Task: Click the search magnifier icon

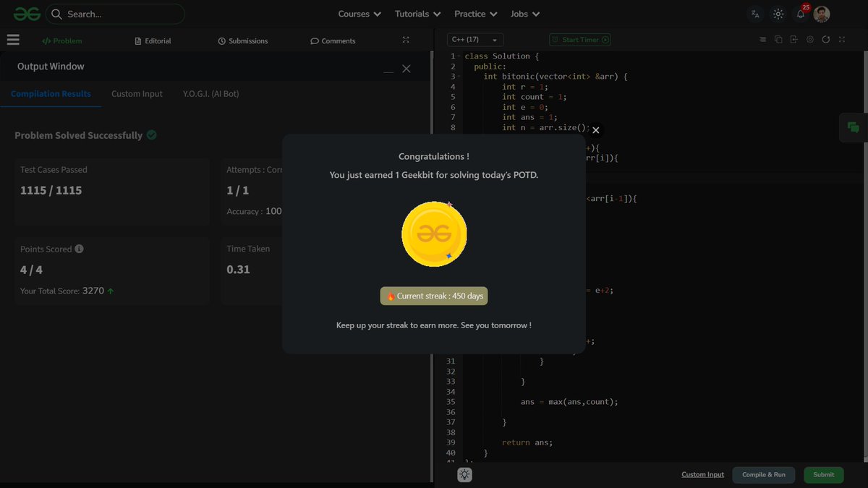Action: [x=56, y=14]
